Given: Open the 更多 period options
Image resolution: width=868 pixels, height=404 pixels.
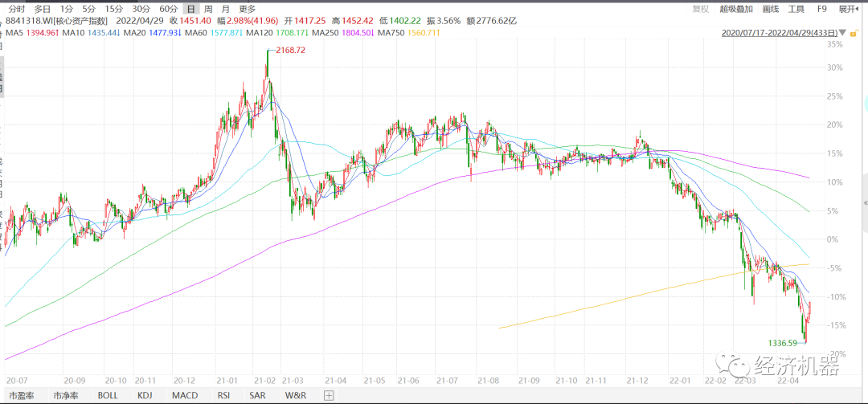Looking at the screenshot, I should (247, 9).
